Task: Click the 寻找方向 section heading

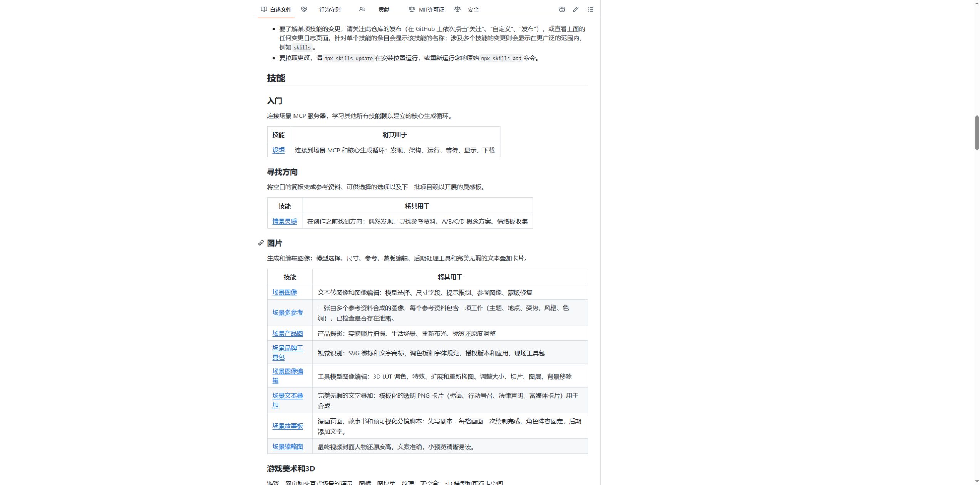Action: (x=282, y=172)
